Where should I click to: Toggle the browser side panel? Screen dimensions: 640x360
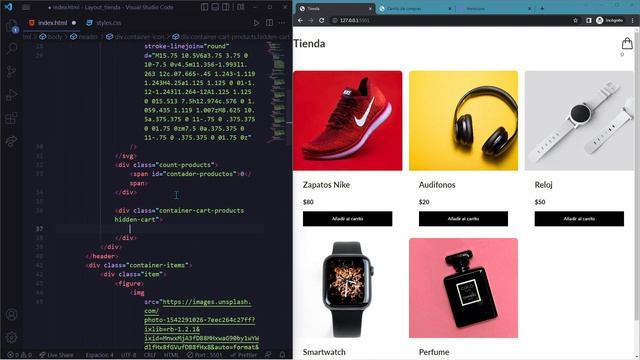[589, 20]
